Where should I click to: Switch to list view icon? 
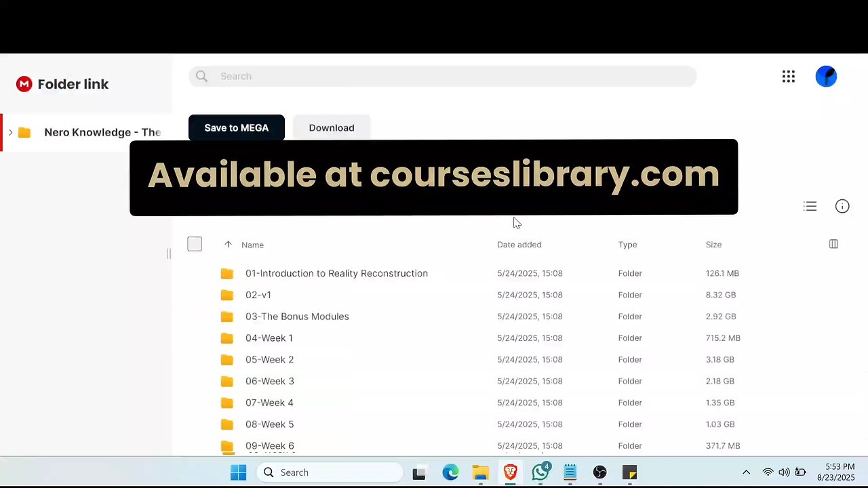tap(810, 206)
